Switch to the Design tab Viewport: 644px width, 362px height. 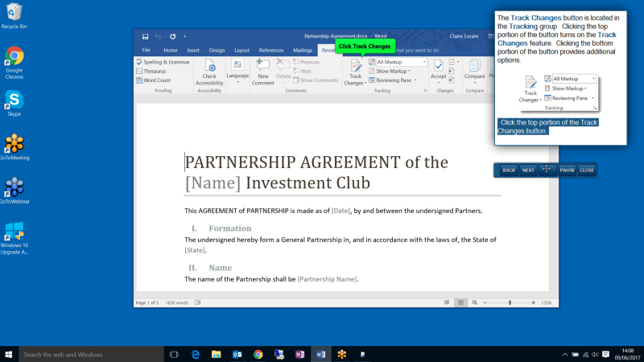coord(217,50)
